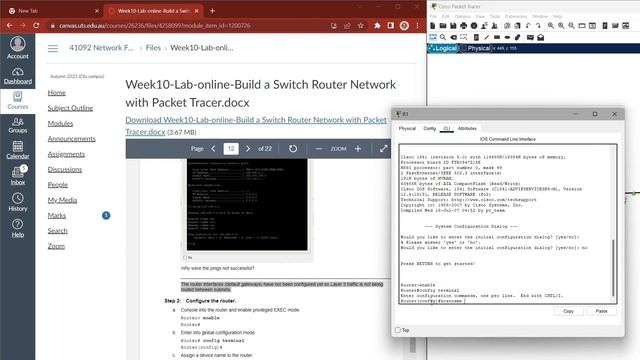Go to the next page of the document

point(247,149)
